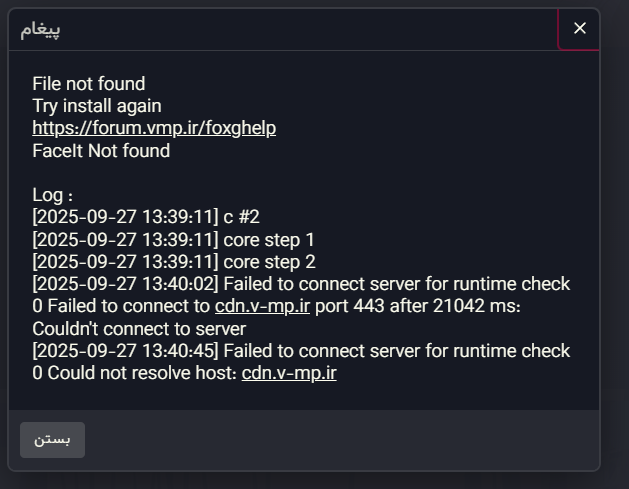Open the cdn.v-mp.ir link after 'Could not resolve host'
The image size is (629, 489).
[x=289, y=373]
